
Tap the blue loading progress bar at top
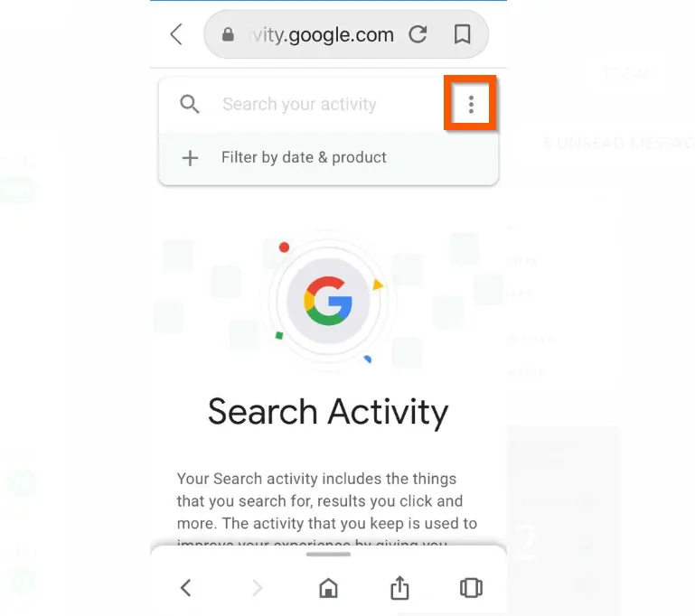tap(328, 1)
